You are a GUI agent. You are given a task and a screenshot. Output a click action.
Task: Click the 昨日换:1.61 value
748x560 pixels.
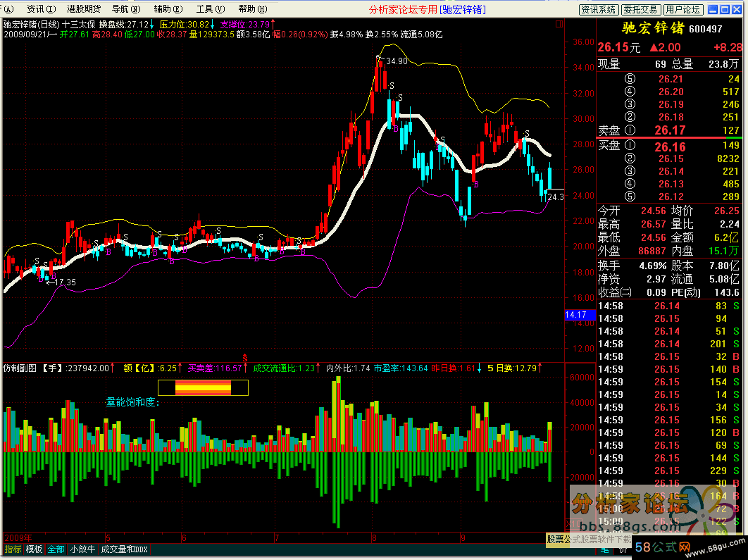pyautogui.click(x=456, y=368)
